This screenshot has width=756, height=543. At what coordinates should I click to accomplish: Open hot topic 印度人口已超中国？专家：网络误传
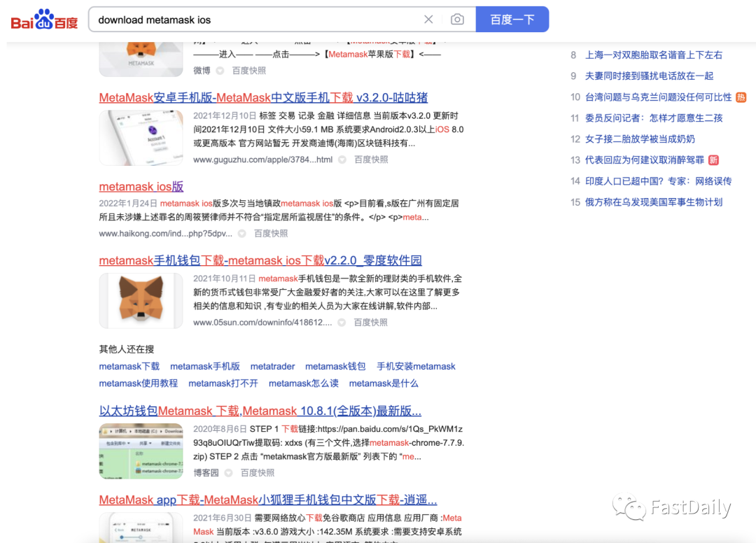coord(658,181)
